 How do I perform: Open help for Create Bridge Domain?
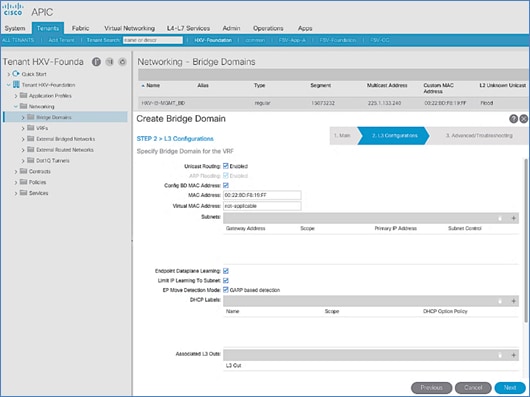(513, 119)
